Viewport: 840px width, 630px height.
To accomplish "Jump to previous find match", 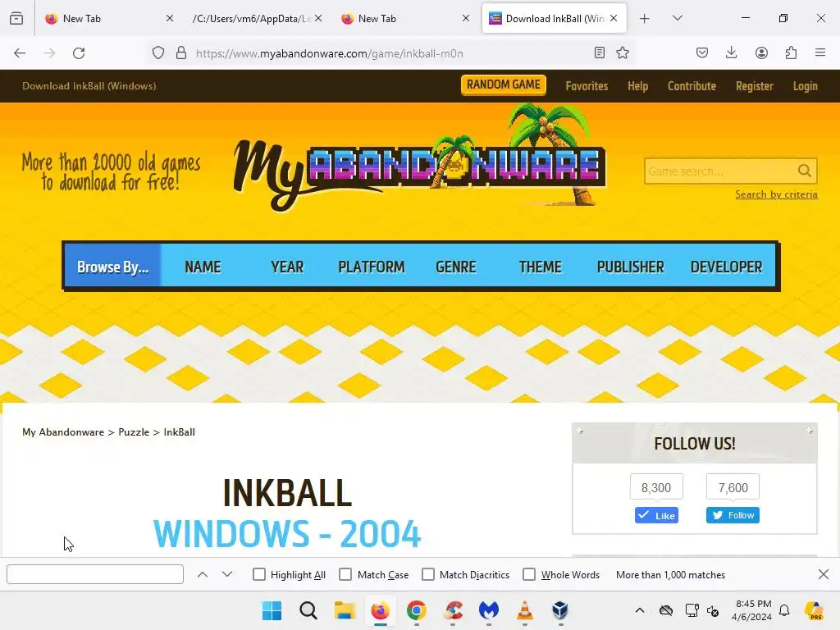I will point(203,574).
